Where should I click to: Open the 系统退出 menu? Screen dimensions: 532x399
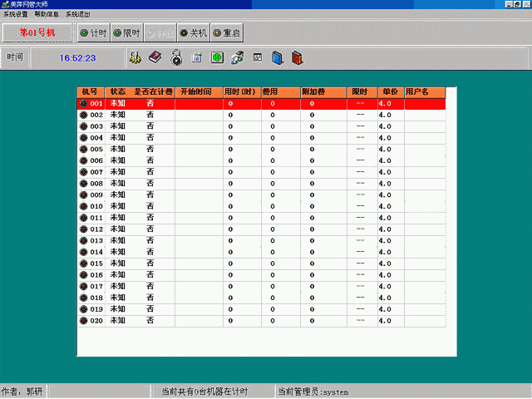[x=78, y=14]
